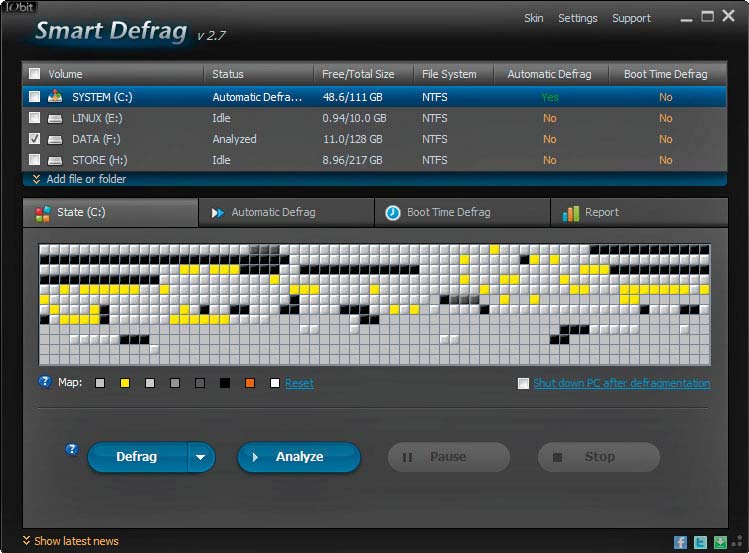The image size is (749, 553).
Task: Click the 8.96/217 GB size cell
Action: [353, 160]
